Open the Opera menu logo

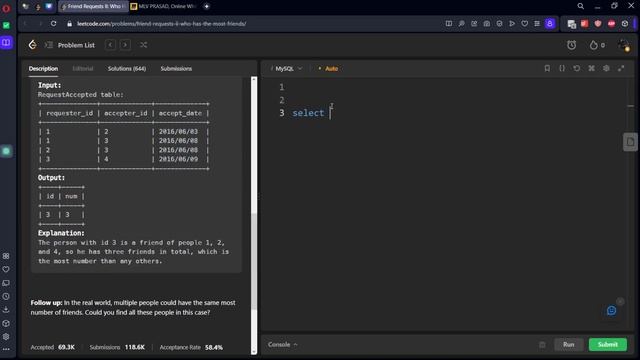pyautogui.click(x=6, y=8)
